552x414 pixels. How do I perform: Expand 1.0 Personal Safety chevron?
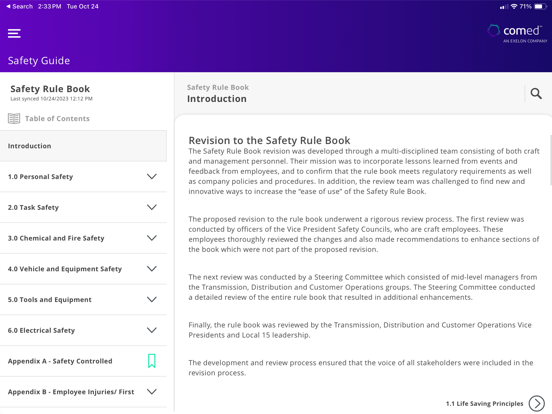click(x=152, y=176)
